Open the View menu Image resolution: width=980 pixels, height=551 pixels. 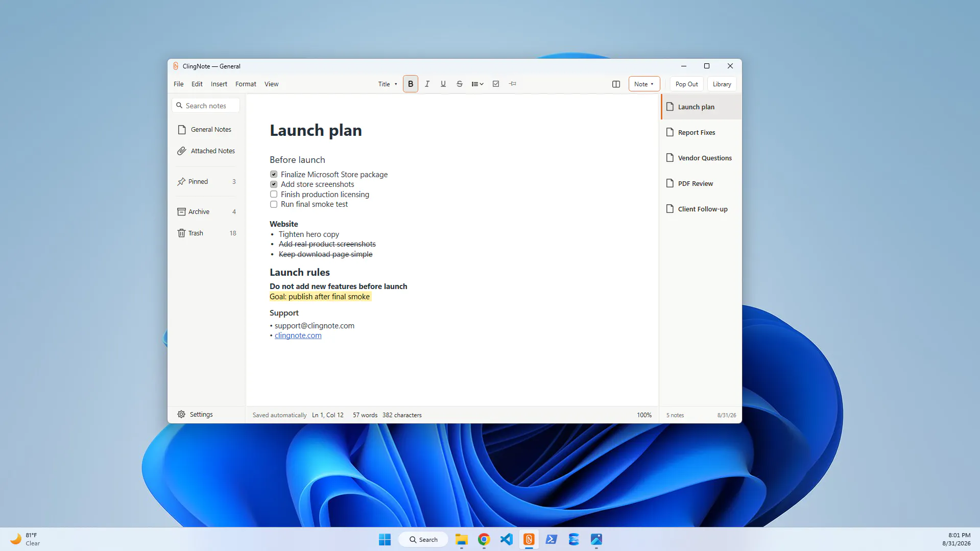pos(271,84)
